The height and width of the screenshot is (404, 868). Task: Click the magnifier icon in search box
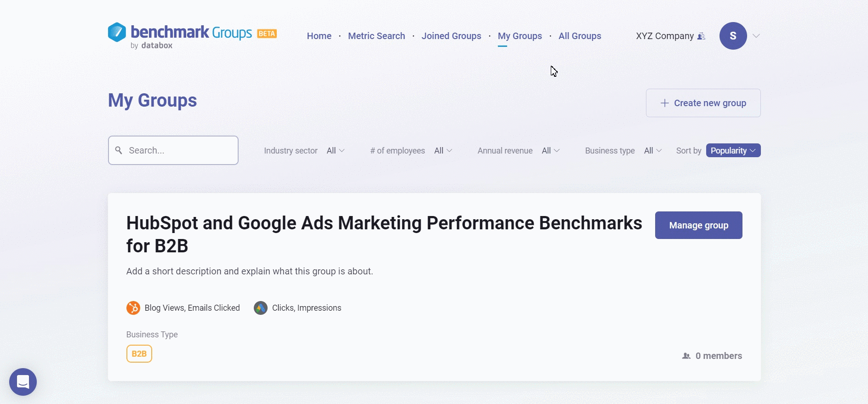coord(119,150)
